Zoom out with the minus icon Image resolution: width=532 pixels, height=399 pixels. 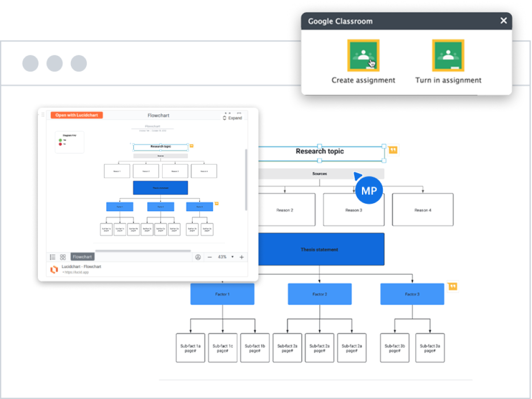[x=210, y=257]
